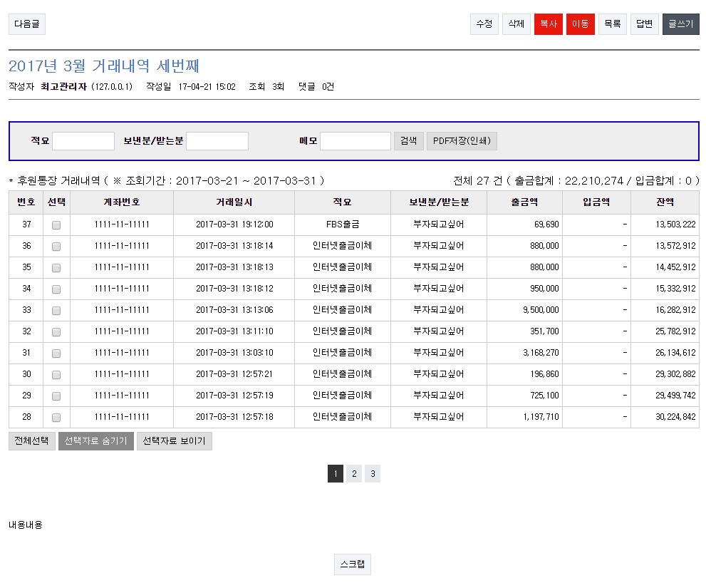Click the 메모 input box
Image resolution: width=706 pixels, height=588 pixels.
[x=355, y=141]
